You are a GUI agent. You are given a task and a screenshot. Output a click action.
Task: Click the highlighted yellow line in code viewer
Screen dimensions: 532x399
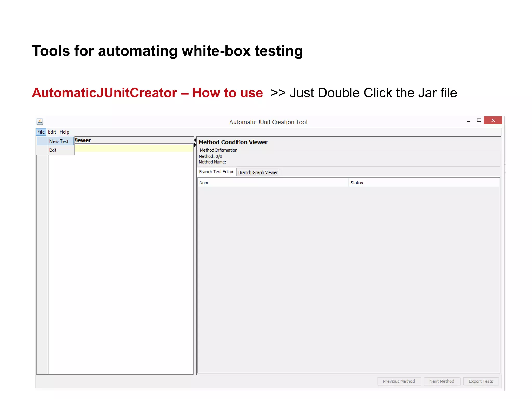click(134, 148)
